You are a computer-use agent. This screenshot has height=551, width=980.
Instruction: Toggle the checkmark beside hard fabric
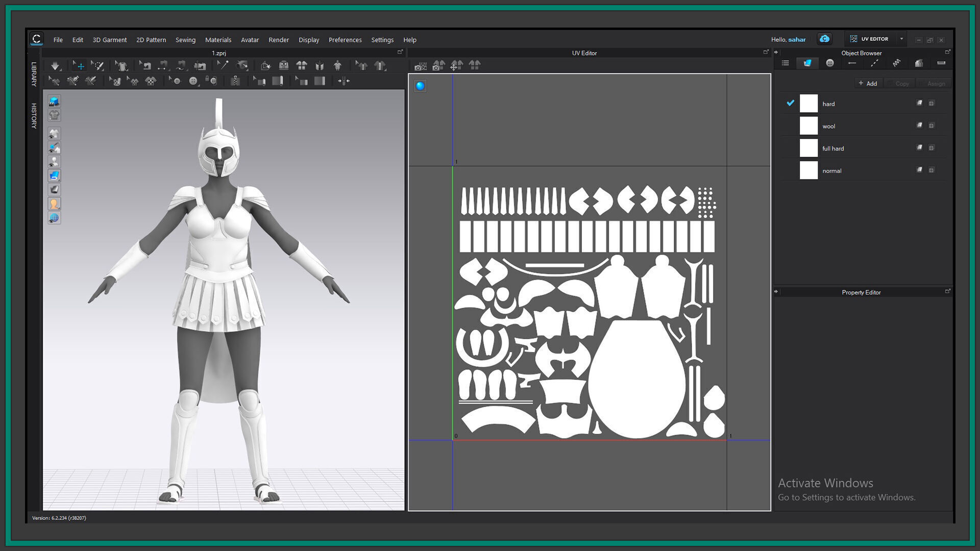pyautogui.click(x=790, y=103)
